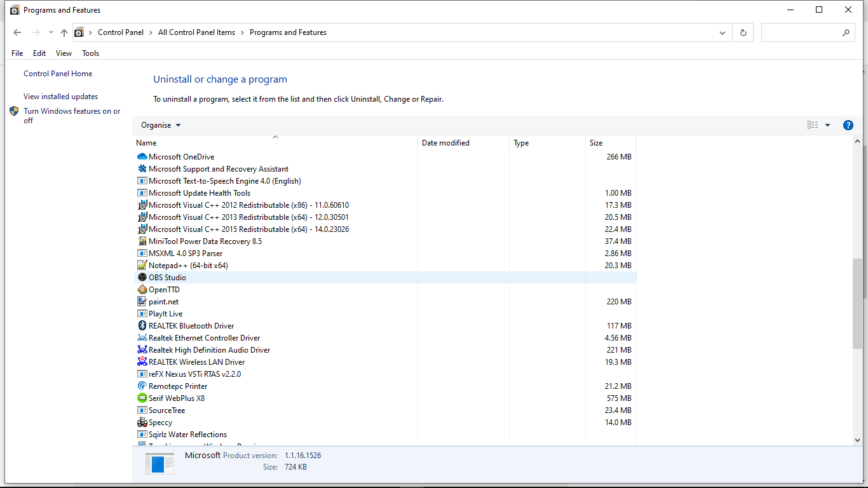
Task: Open help with the blue question mark
Action: point(848,125)
